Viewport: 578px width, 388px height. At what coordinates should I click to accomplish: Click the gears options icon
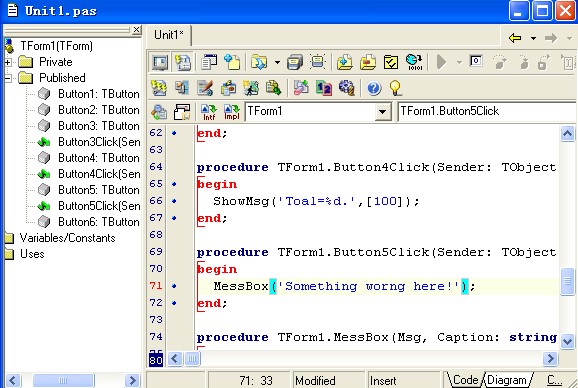click(347, 88)
